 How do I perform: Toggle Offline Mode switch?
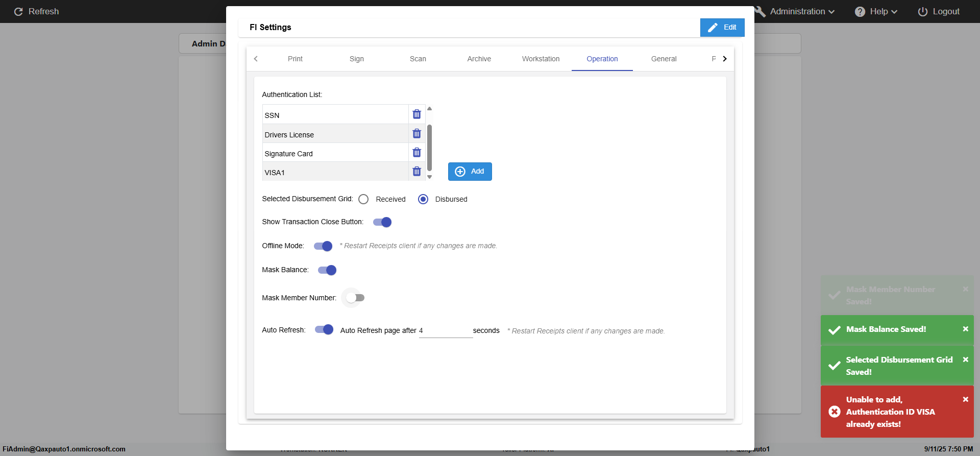[323, 246]
